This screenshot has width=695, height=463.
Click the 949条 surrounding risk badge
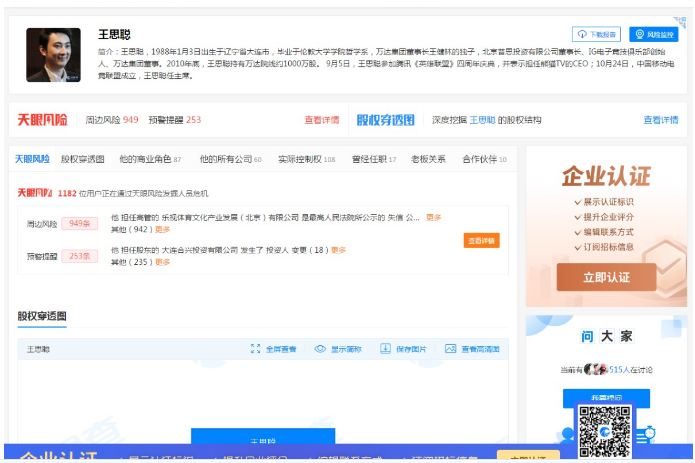pyautogui.click(x=80, y=223)
